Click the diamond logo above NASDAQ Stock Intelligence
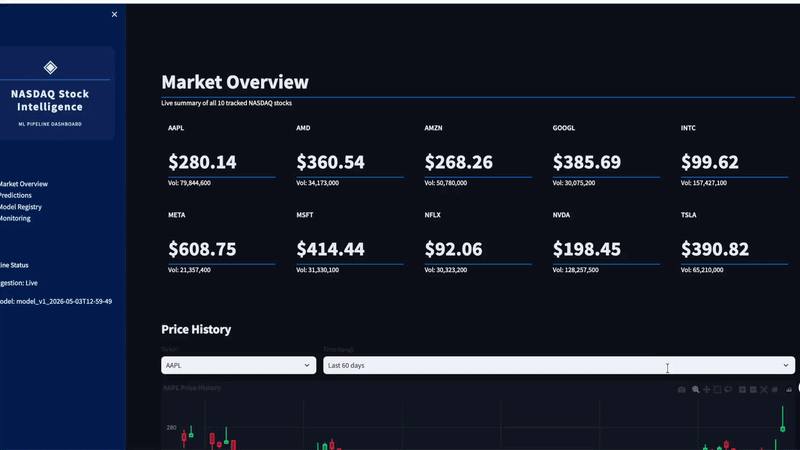The image size is (800, 450). 50,67
